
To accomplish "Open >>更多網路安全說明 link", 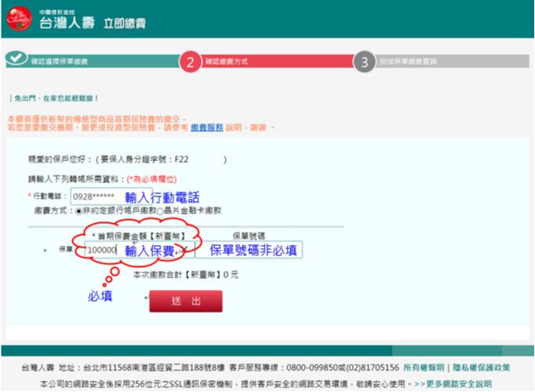I will tap(453, 384).
